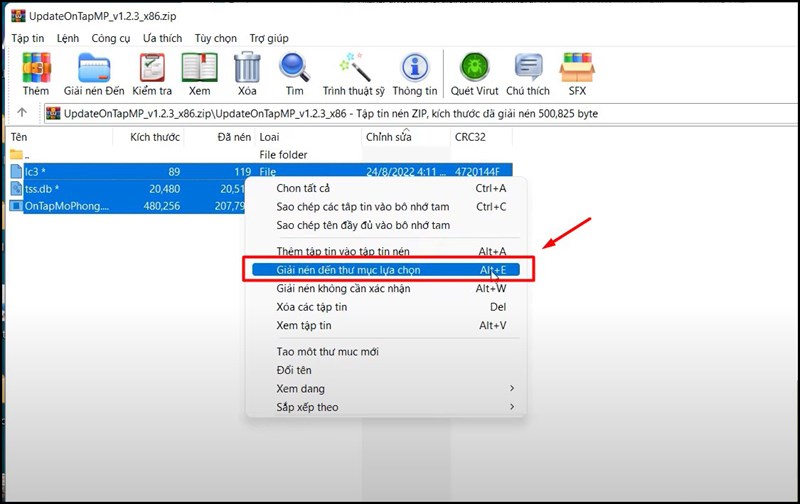Open Giải nén Đến extract-to tool

click(94, 74)
